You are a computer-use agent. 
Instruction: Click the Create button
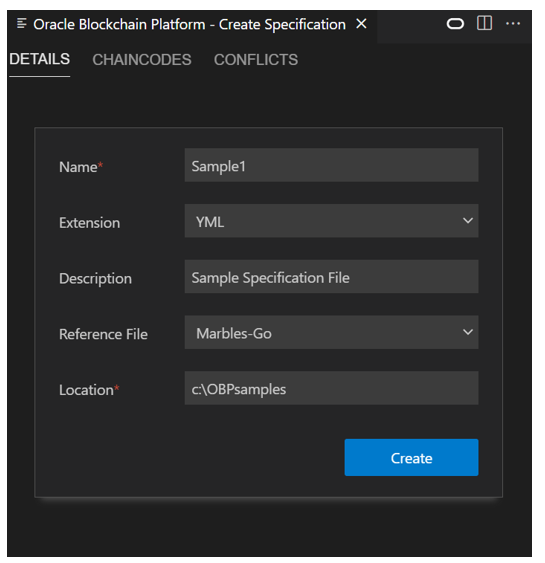tap(411, 457)
